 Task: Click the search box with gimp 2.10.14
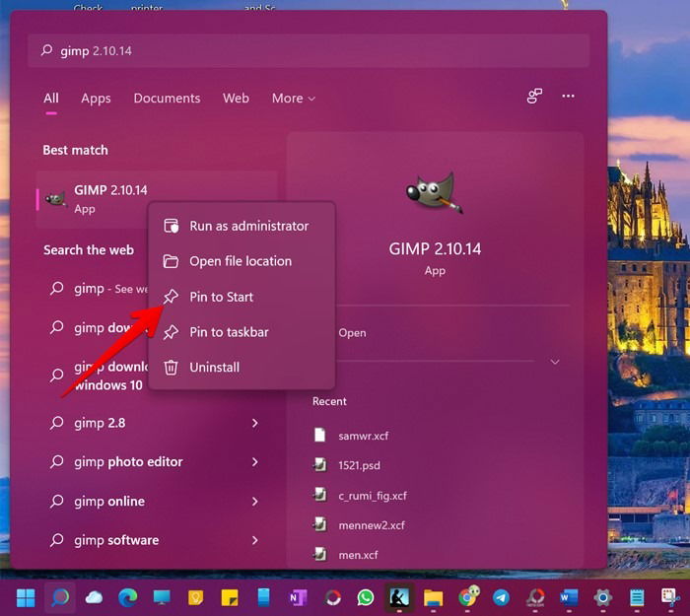(308, 51)
